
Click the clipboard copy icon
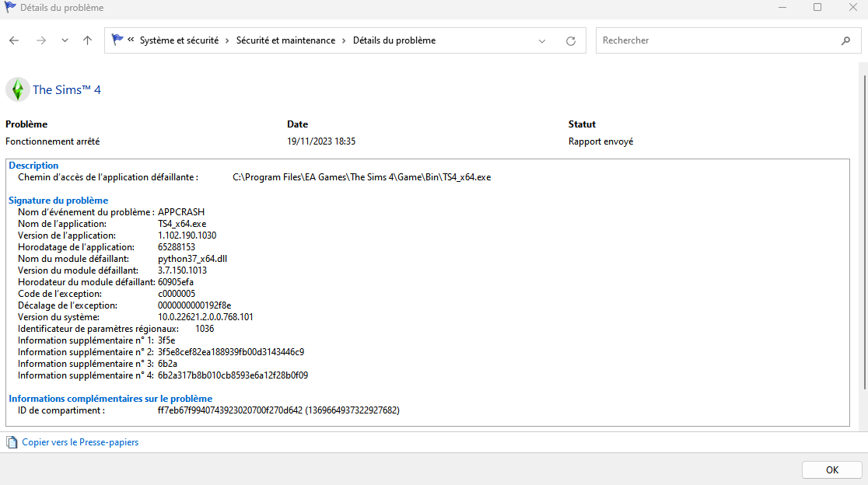(12, 442)
